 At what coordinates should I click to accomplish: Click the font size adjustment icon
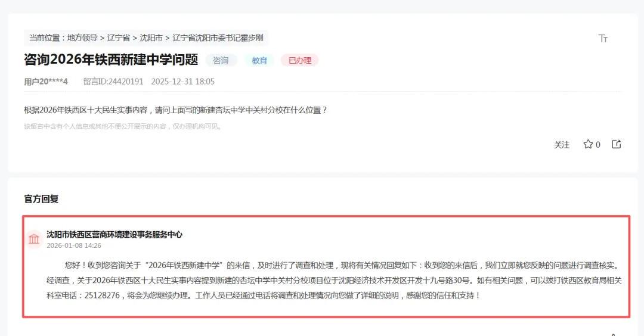point(603,39)
